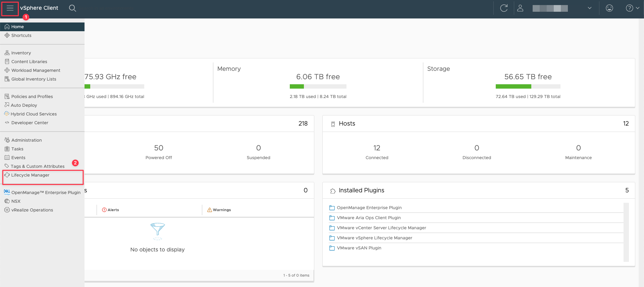This screenshot has width=644, height=287.
Task: Click the Hybrid Cloud Services cloud icon
Action: click(7, 113)
